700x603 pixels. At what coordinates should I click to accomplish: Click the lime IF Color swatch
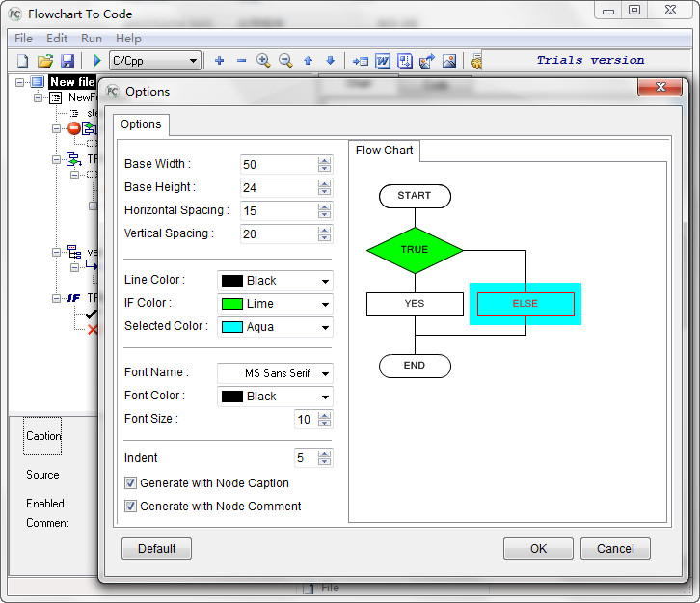click(x=232, y=304)
